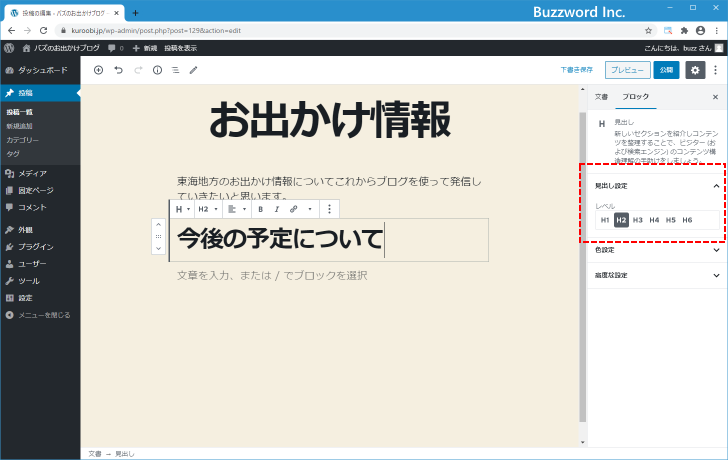
Task: Select heading level H3
Action: click(x=638, y=220)
